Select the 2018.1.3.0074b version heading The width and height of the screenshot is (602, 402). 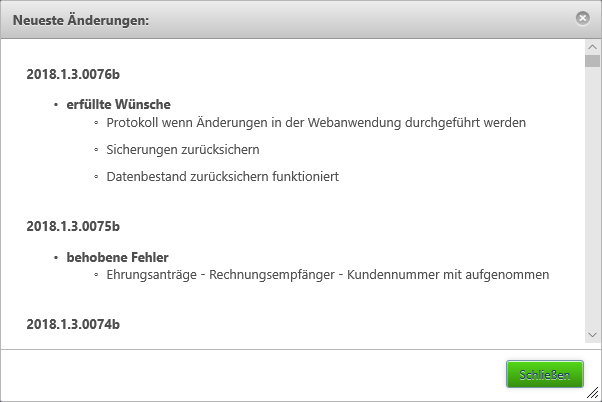click(73, 324)
